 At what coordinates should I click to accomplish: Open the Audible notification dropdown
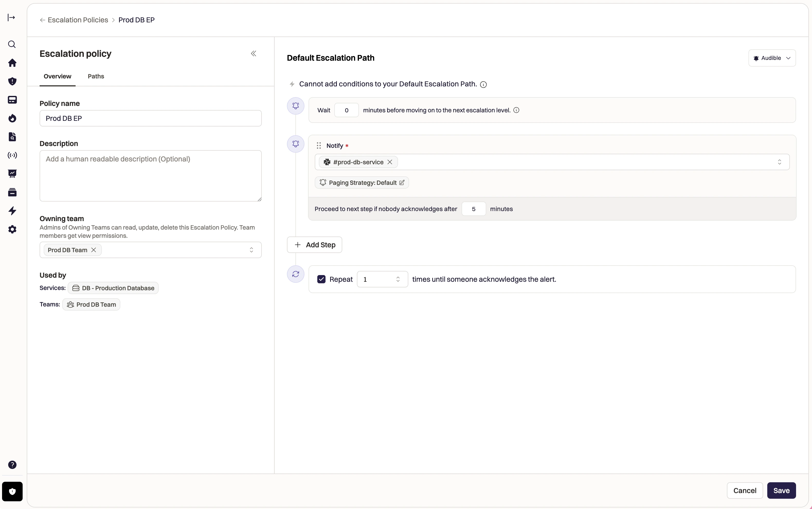(x=772, y=58)
